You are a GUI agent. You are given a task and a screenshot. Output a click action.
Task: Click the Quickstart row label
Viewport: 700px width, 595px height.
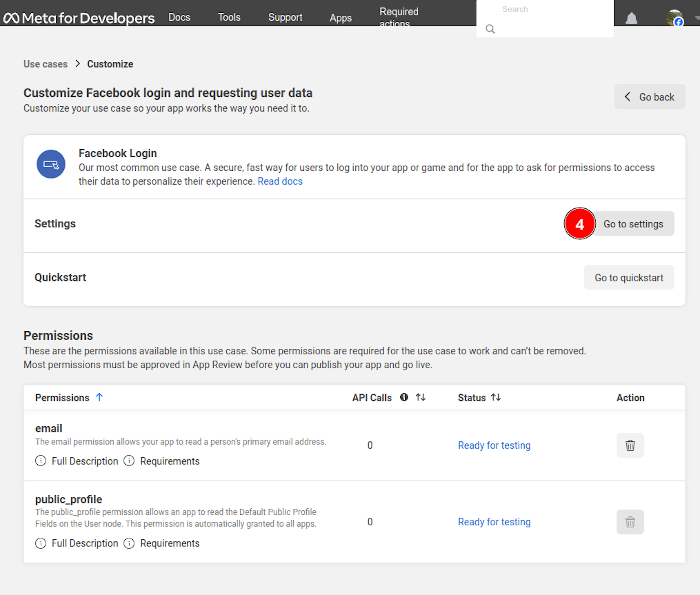(x=60, y=277)
